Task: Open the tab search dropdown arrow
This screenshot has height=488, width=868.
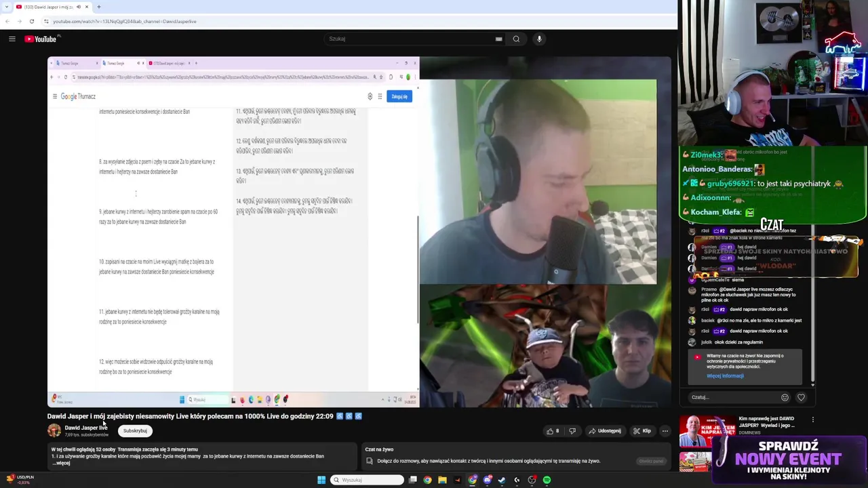Action: pos(7,7)
